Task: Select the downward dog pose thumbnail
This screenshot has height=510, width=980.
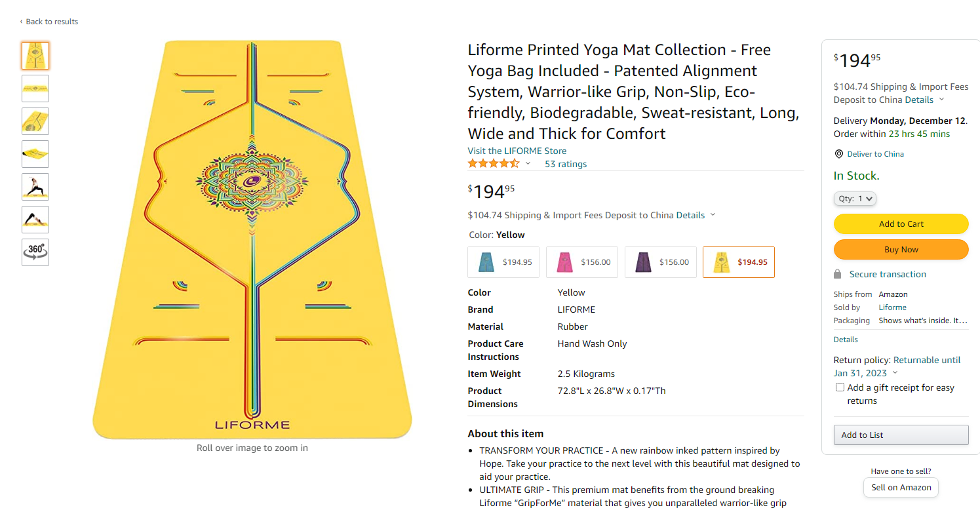Action: pos(35,220)
